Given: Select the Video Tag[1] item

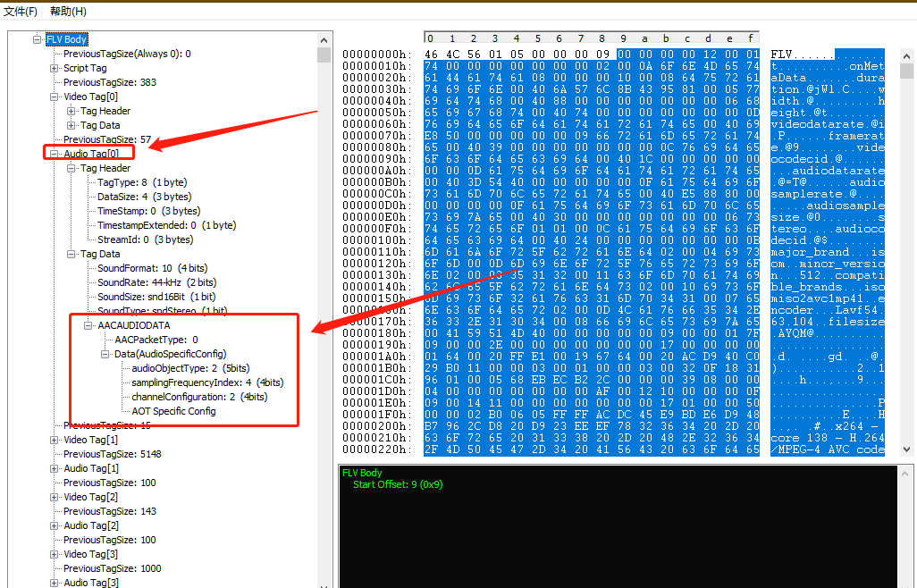Looking at the screenshot, I should 90,441.
